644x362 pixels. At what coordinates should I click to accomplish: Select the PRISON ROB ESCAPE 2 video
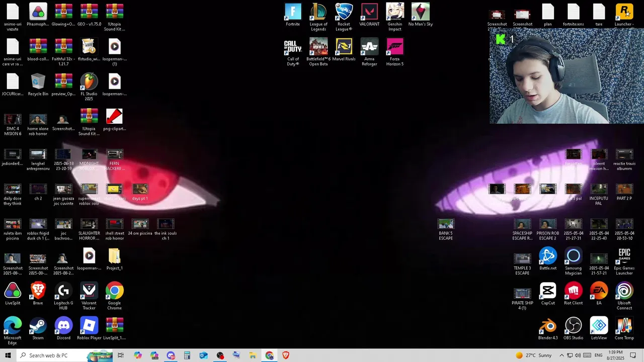pos(548,229)
